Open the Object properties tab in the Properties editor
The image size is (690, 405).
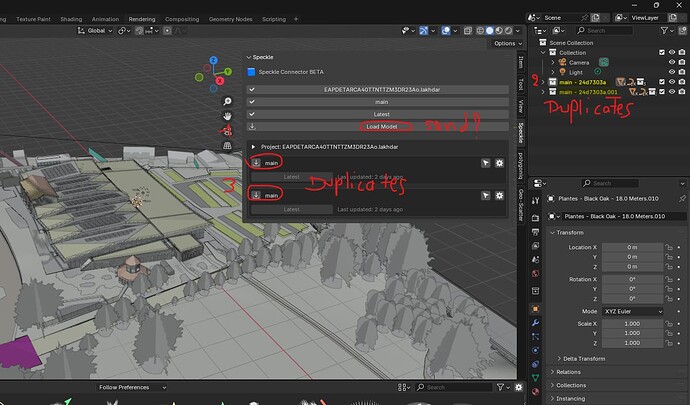pyautogui.click(x=536, y=309)
